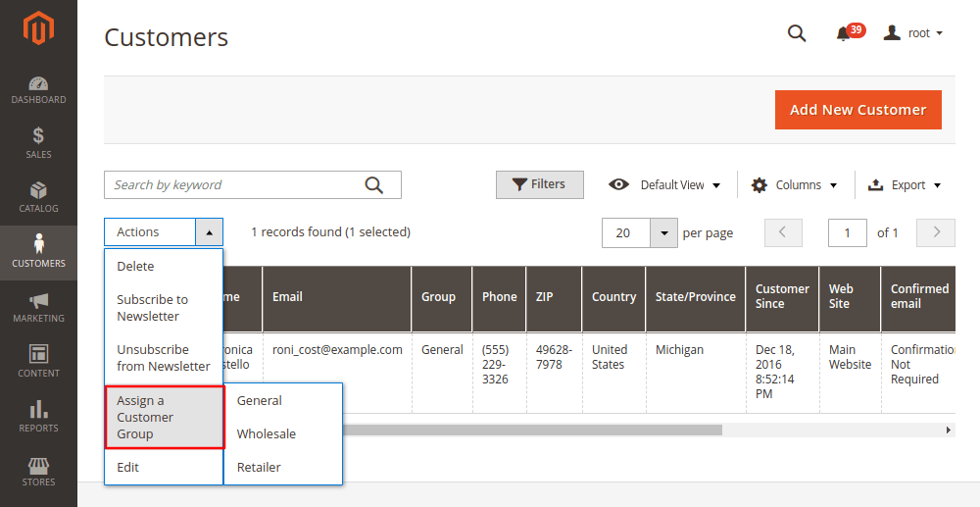Click the Customers page heading
This screenshot has height=507, width=980.
click(167, 37)
